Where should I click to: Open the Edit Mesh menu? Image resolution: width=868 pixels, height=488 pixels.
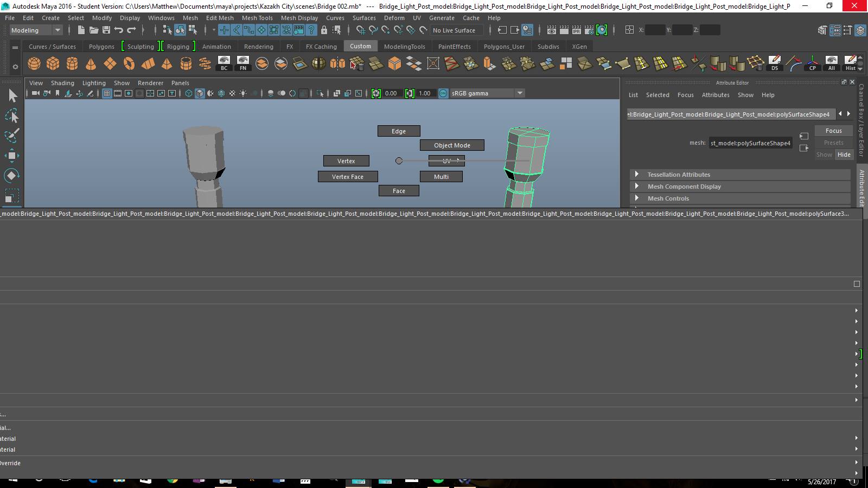[x=220, y=18]
